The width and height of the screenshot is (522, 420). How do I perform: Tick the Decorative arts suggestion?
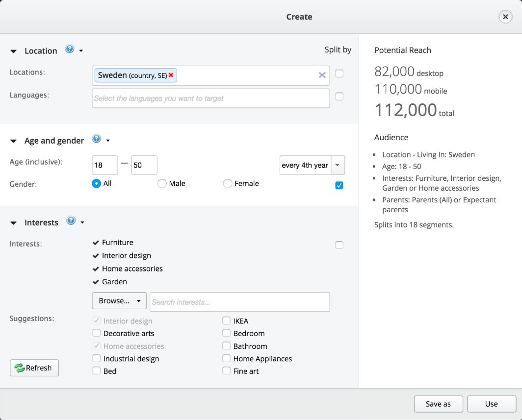tap(97, 333)
